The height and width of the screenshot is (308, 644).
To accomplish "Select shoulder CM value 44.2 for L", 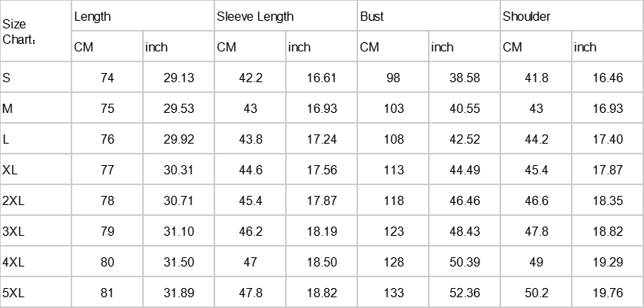I will [x=536, y=139].
